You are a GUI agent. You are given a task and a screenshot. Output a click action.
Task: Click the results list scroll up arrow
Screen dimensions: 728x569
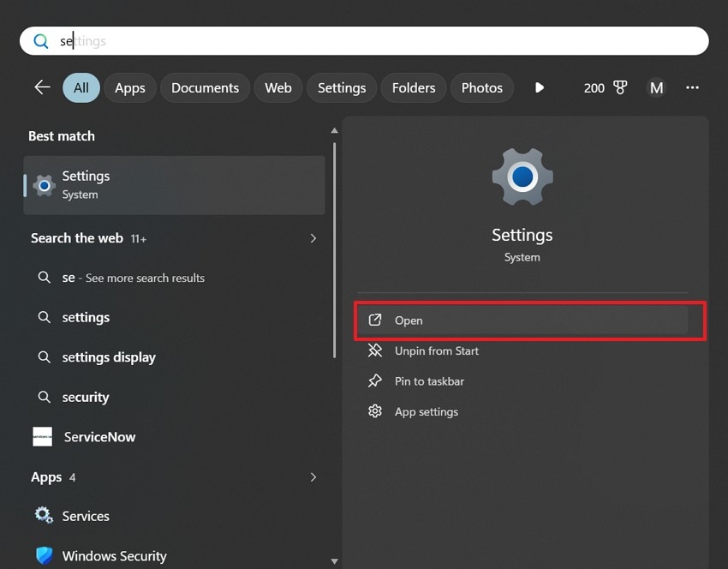(334, 130)
